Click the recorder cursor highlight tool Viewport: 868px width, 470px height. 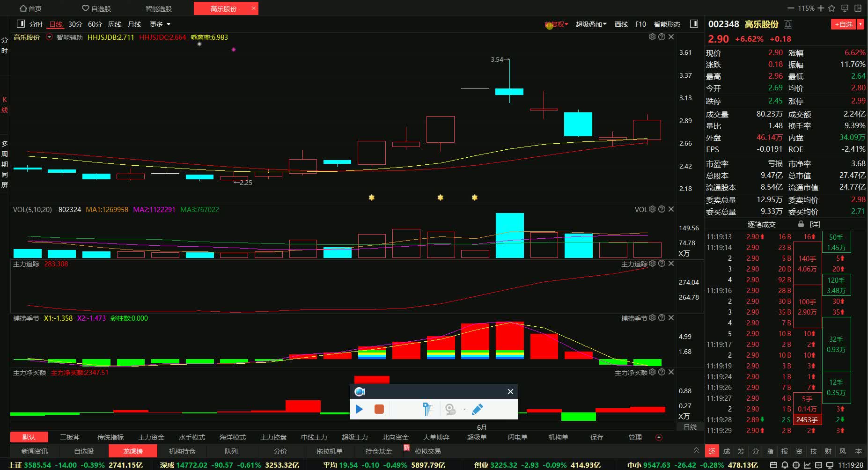click(x=427, y=409)
